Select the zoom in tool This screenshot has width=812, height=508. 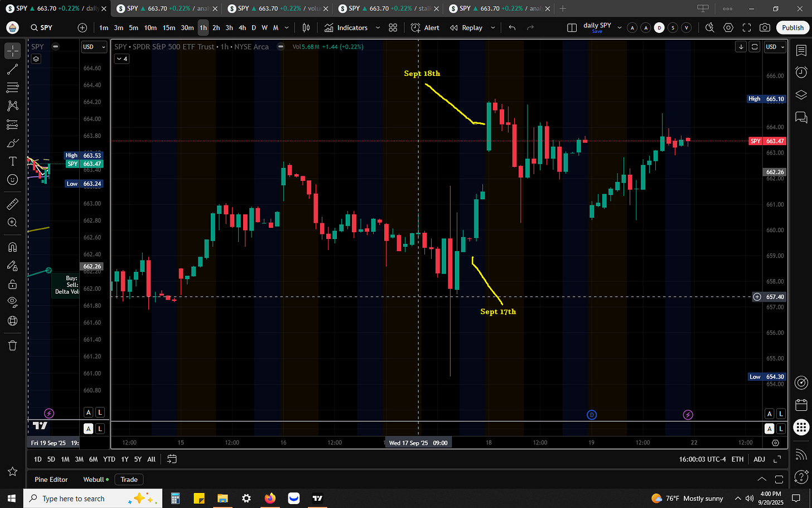click(x=12, y=222)
